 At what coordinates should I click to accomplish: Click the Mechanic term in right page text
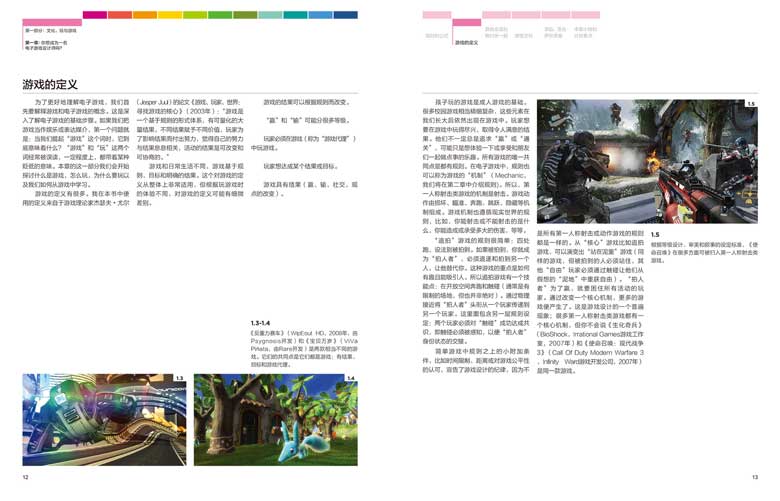510,176
